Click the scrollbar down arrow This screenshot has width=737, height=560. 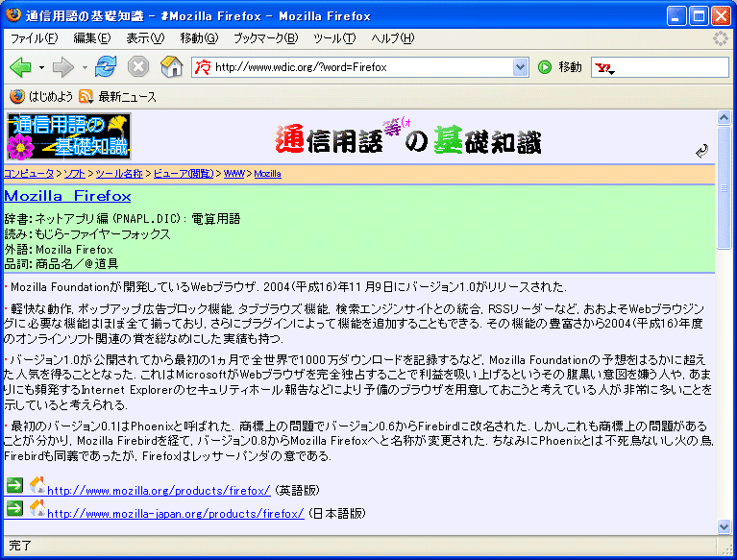pos(724,526)
